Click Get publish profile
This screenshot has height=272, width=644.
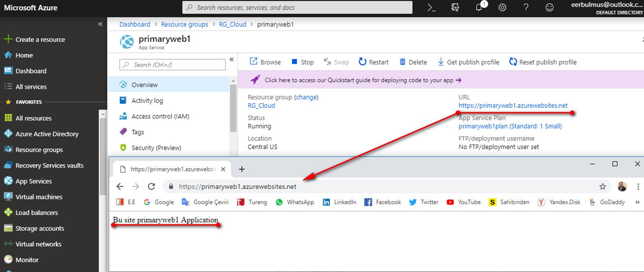(x=468, y=62)
